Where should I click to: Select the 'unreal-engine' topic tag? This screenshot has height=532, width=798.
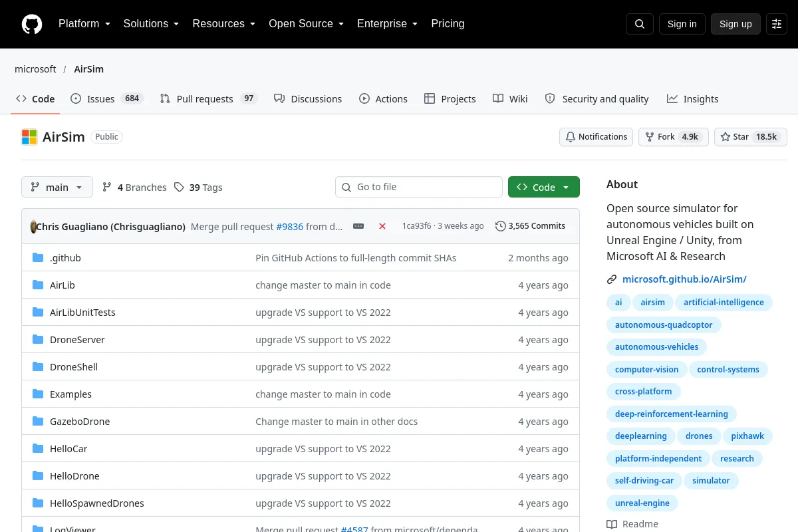pos(642,504)
